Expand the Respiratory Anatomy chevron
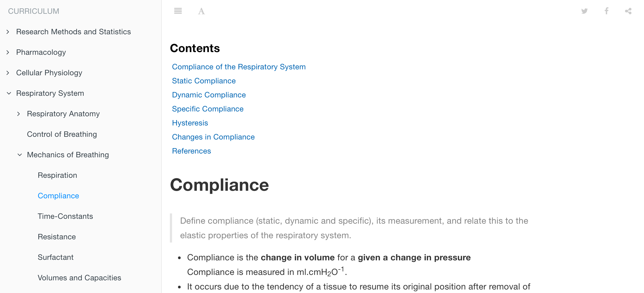 [x=19, y=114]
